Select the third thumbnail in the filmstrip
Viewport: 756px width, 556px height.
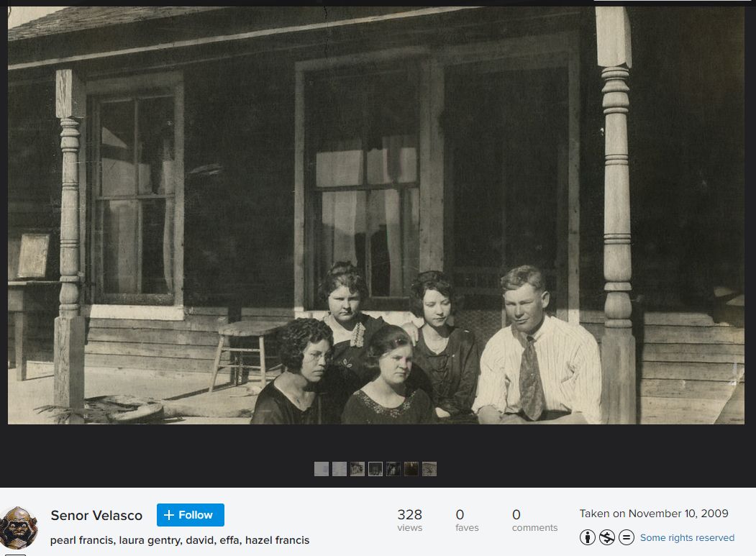(357, 469)
